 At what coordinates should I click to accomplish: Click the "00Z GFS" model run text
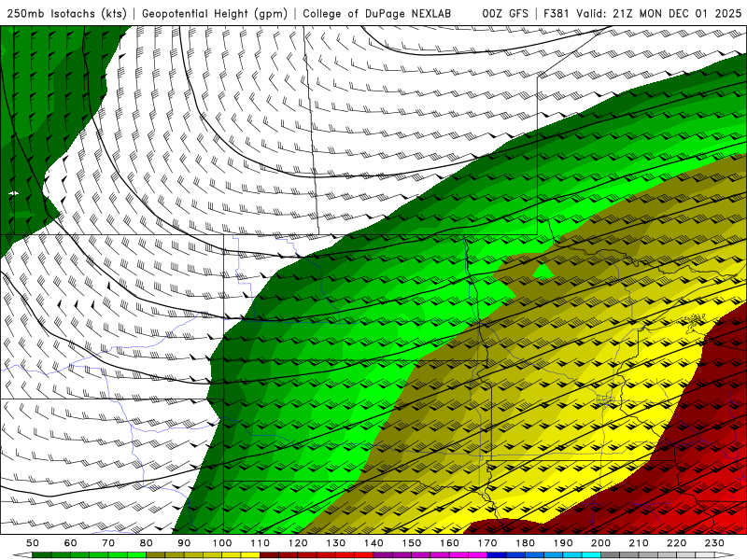click(x=505, y=13)
